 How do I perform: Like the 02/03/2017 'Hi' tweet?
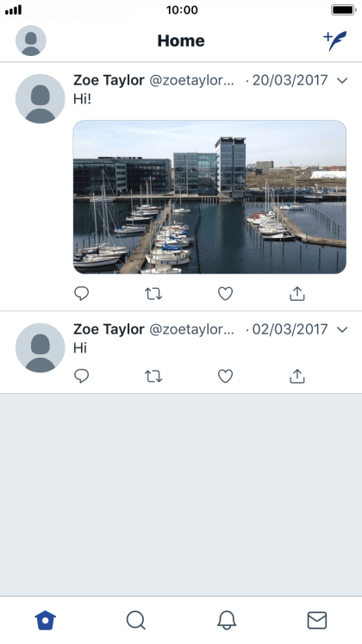click(x=225, y=376)
